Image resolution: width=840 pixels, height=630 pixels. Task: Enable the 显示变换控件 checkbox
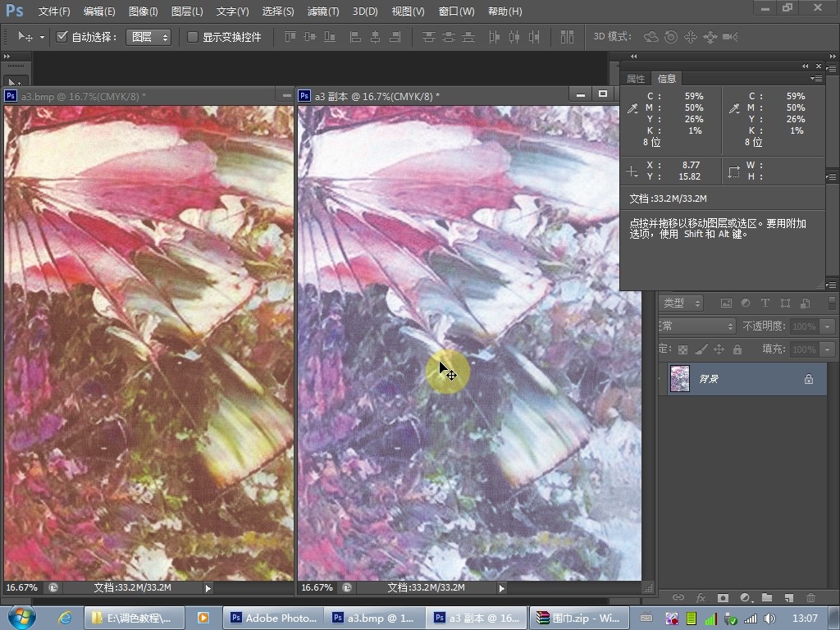193,37
